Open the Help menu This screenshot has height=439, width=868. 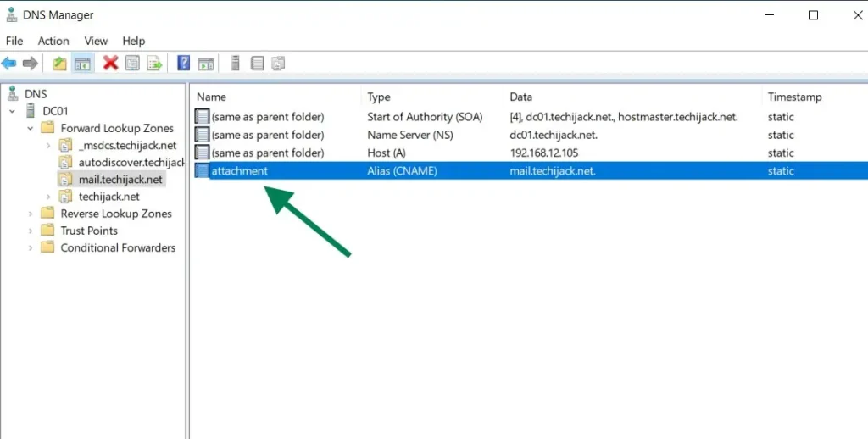pyautogui.click(x=133, y=41)
